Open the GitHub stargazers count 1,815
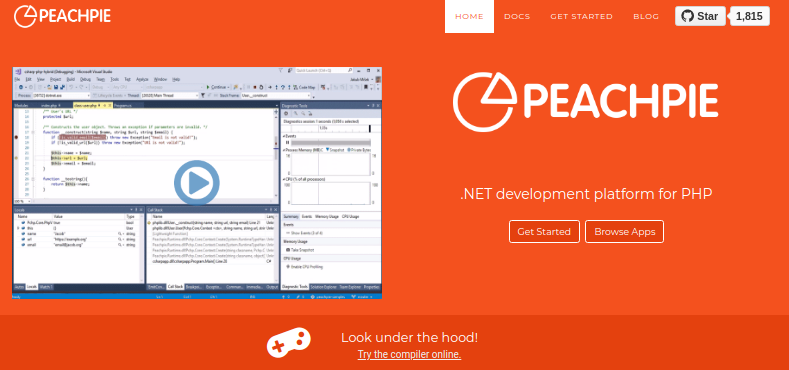This screenshot has width=789, height=370. 749,16
